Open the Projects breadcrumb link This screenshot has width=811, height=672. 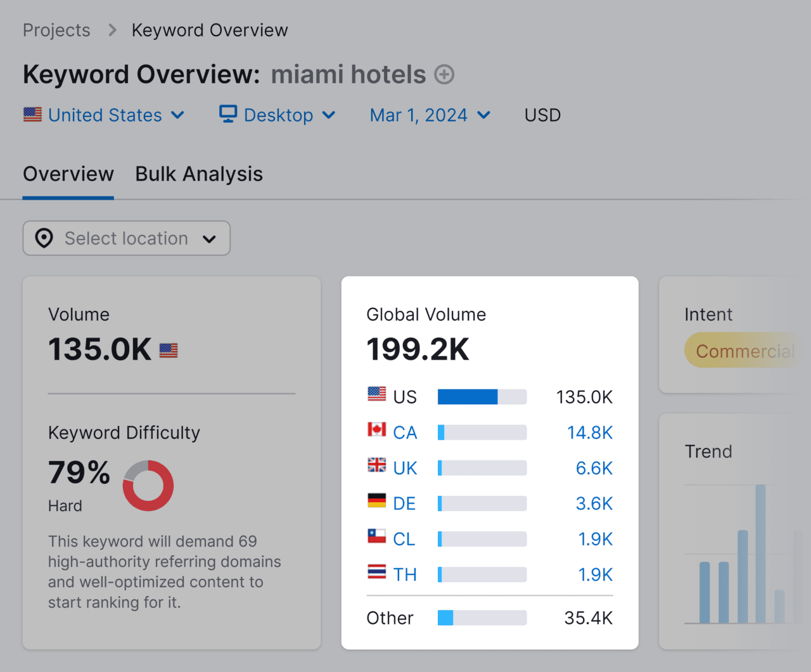[x=56, y=30]
